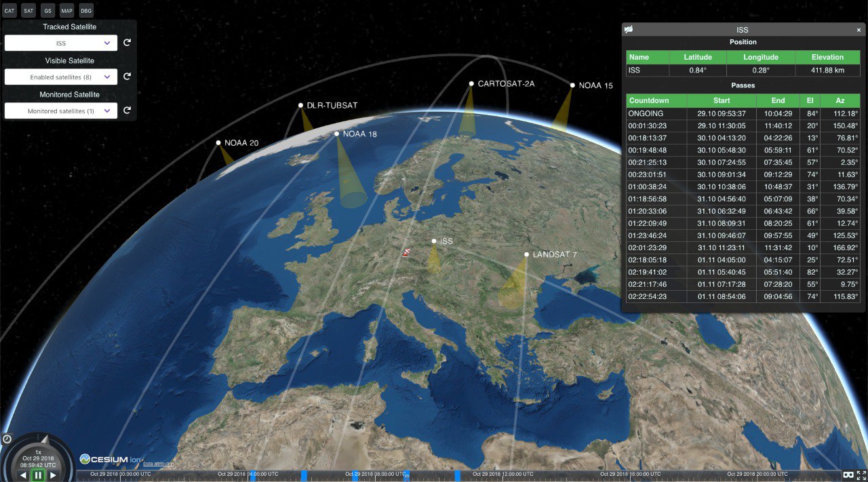Play the animation in reverse
This screenshot has height=482, width=868.
pyautogui.click(x=24, y=475)
